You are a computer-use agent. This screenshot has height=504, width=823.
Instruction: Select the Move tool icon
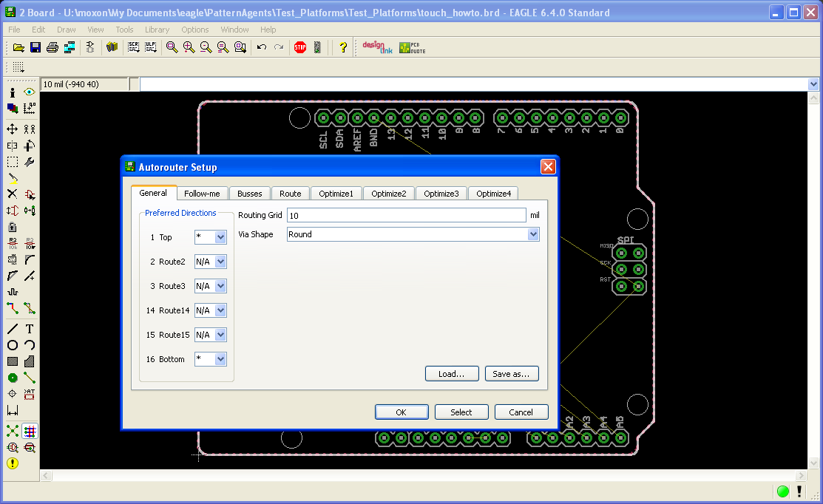pos(13,129)
